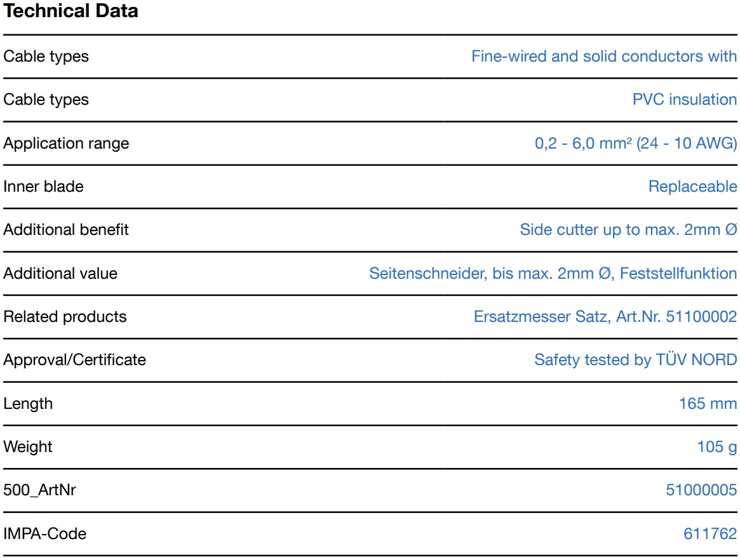Click the IMPA-Code value 611762

pyautogui.click(x=710, y=534)
